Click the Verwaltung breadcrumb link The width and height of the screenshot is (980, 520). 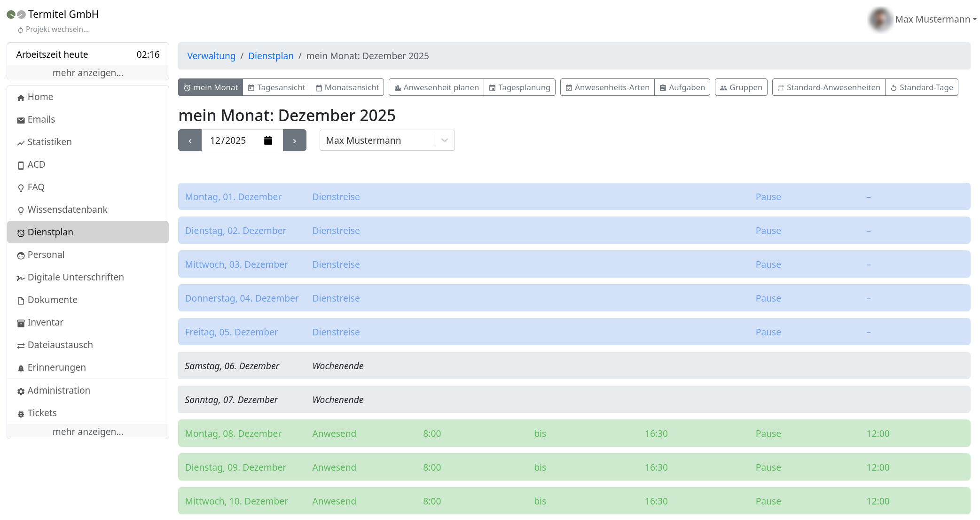click(x=211, y=56)
